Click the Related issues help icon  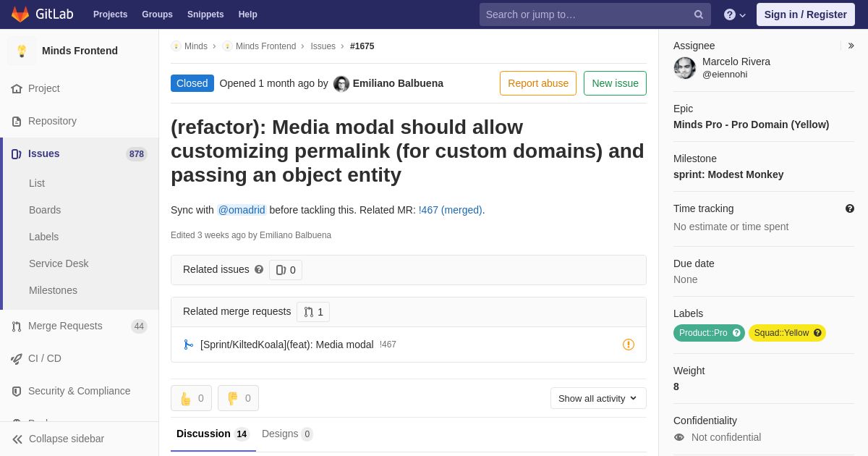pyautogui.click(x=259, y=269)
